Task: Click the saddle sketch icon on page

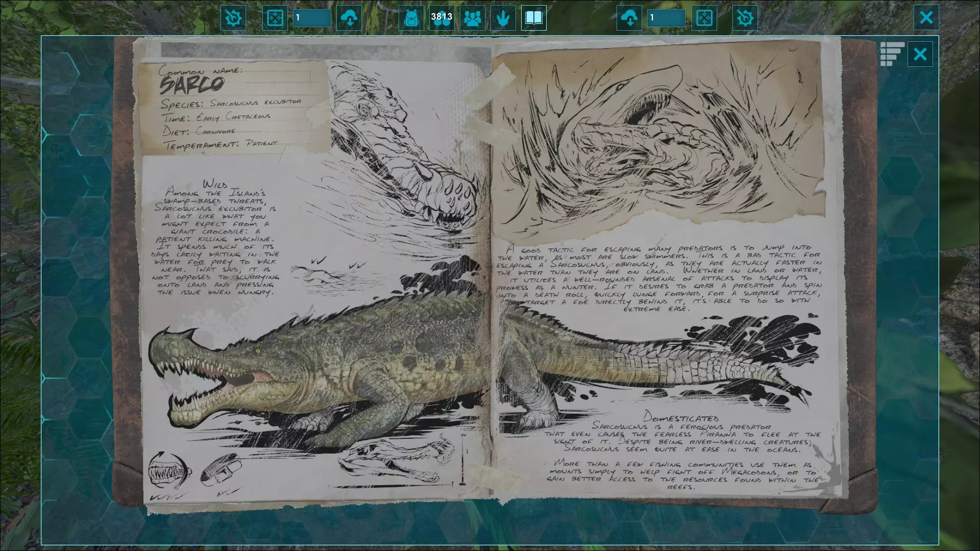Action: 221,469
